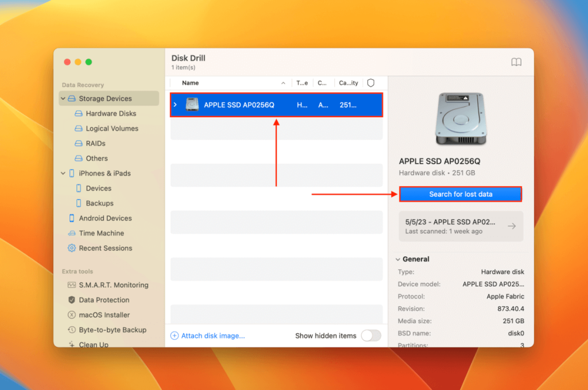
Task: Click Attach disk image link
Action: click(208, 335)
